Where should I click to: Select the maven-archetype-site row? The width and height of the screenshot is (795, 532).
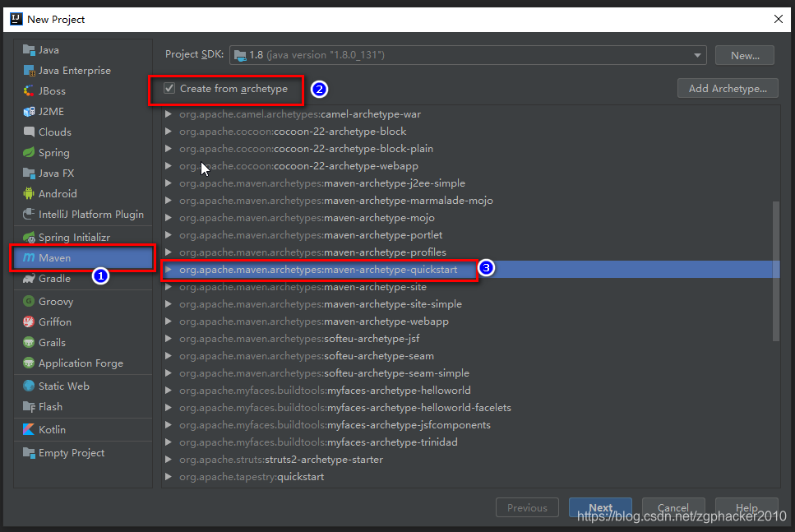(x=470, y=286)
